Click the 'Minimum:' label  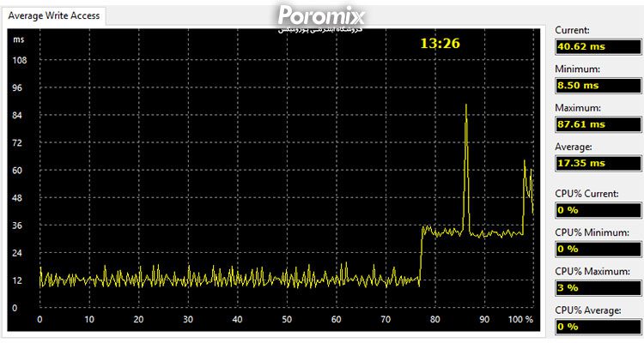(x=578, y=69)
